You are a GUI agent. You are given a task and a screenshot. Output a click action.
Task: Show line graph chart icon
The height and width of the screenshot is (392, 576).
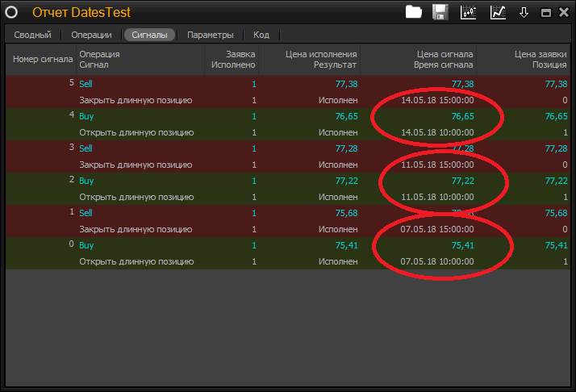(x=498, y=12)
